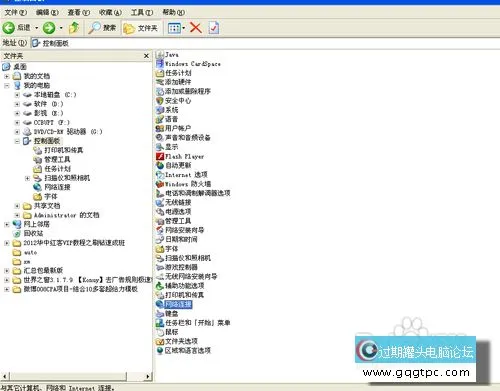The height and width of the screenshot is (391, 500).
Task: Open 鼠标 item
Action: point(167,332)
